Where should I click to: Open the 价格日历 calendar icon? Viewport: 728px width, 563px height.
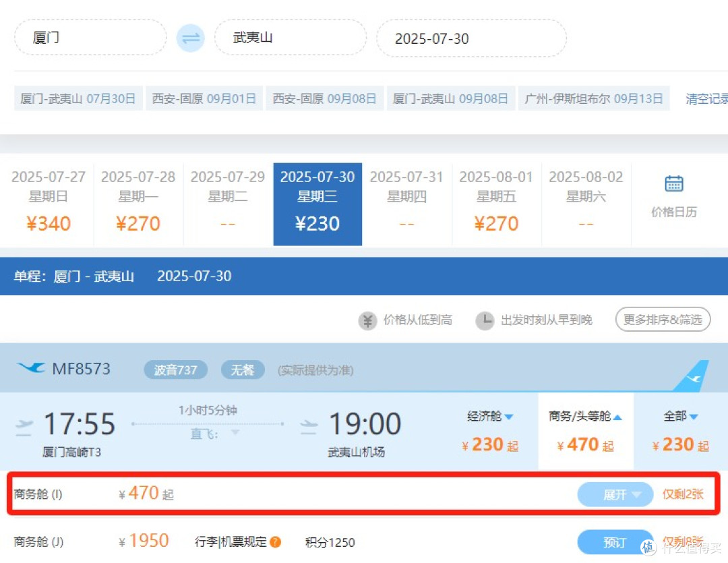coord(673,183)
